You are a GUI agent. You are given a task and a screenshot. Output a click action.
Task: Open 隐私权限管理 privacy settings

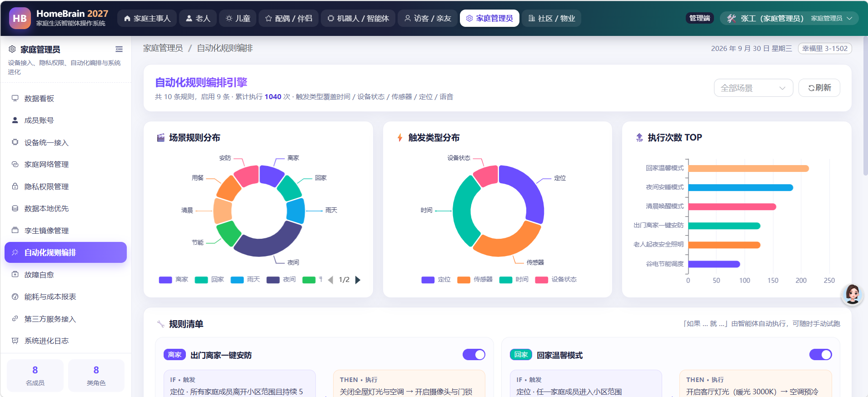click(65, 186)
